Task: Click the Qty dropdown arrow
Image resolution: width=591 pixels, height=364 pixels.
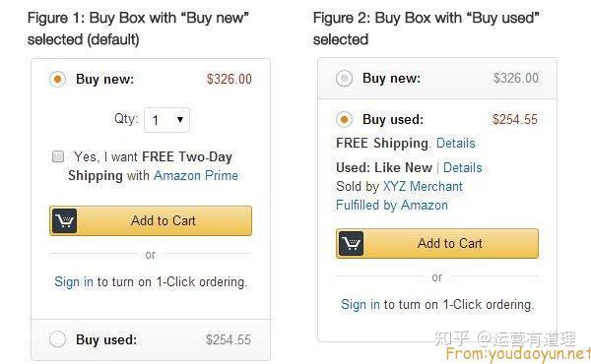Action: pos(180,120)
